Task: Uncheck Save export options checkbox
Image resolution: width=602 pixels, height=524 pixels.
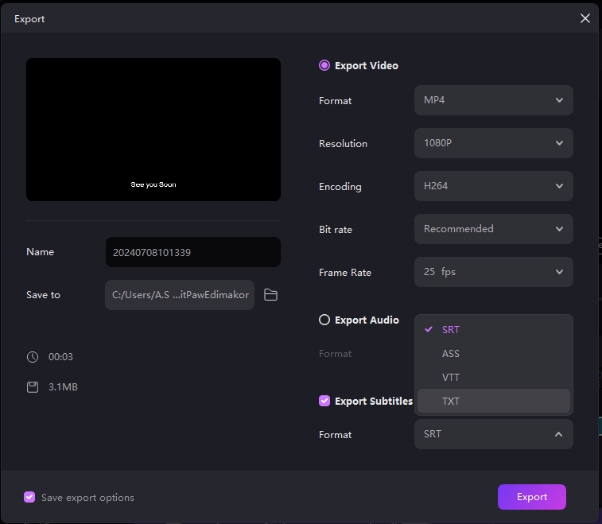Action: 30,497
